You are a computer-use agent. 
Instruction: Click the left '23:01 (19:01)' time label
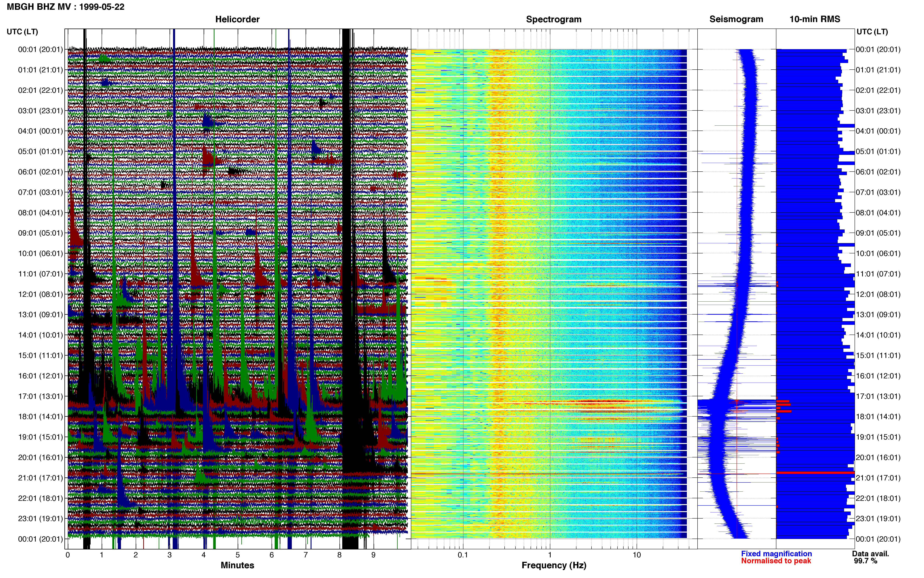tap(41, 519)
